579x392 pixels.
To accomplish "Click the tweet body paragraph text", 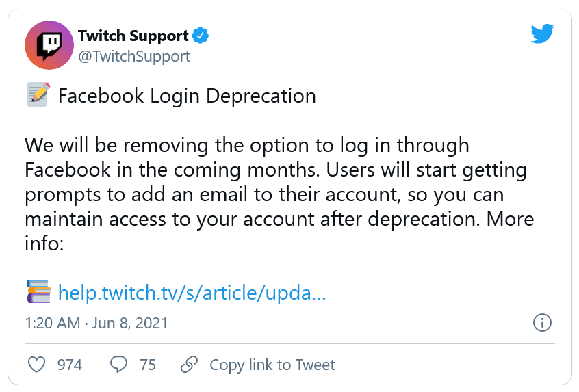I will (274, 183).
